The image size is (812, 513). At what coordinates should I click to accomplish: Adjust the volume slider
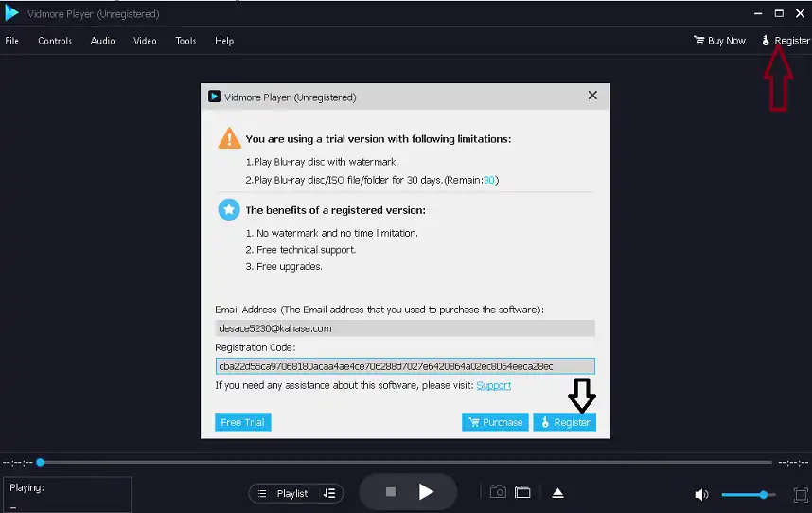[748, 494]
